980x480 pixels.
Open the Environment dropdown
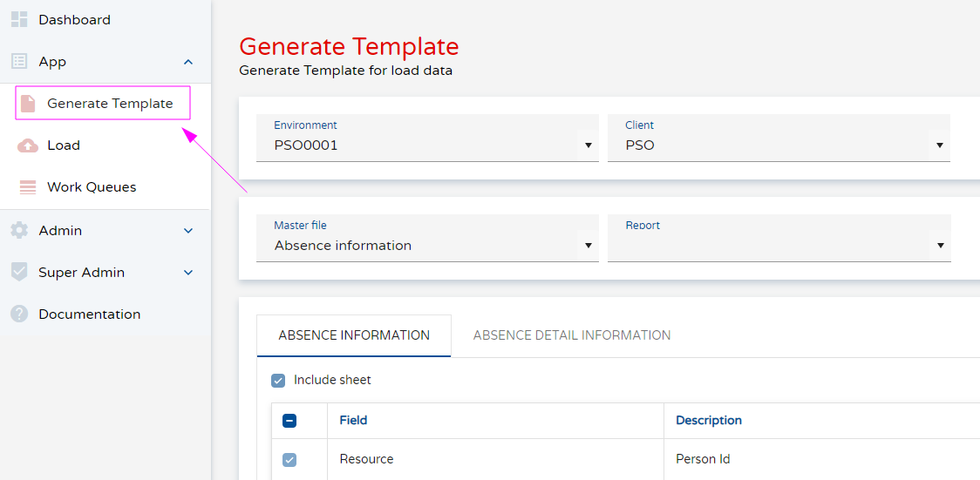pyautogui.click(x=427, y=138)
